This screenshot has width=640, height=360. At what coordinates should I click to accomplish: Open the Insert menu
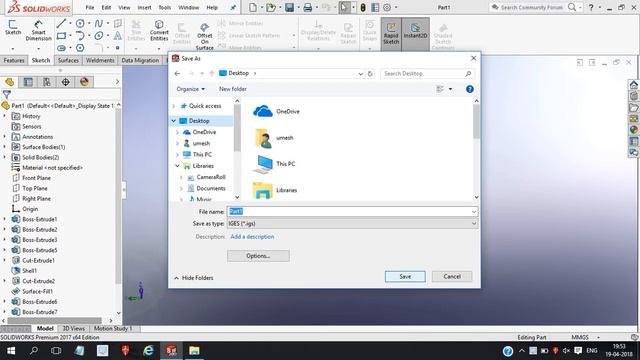[144, 7]
